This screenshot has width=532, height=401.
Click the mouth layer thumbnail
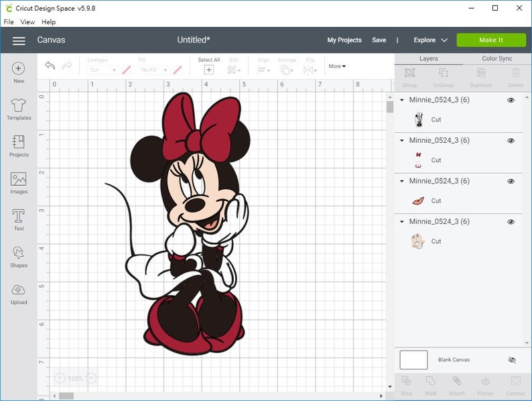418,200
